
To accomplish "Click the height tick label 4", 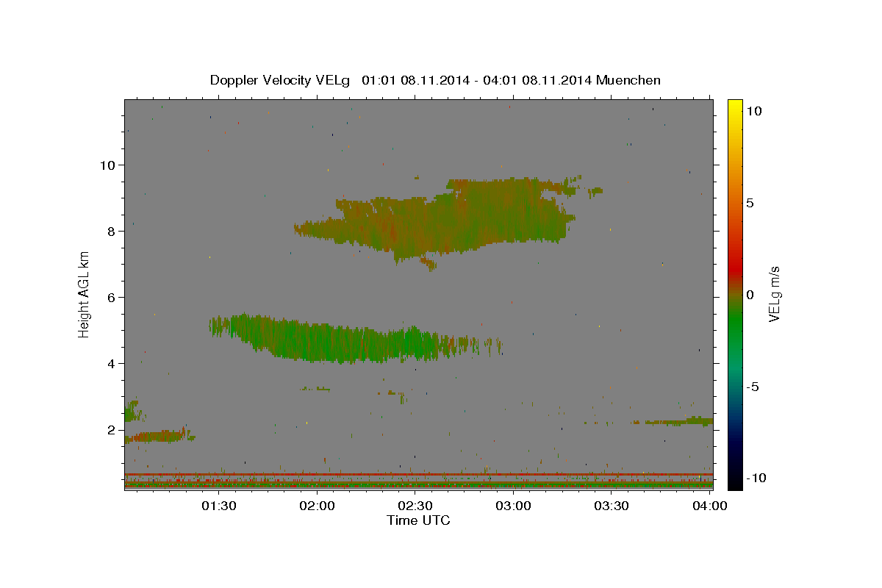I will tap(112, 363).
